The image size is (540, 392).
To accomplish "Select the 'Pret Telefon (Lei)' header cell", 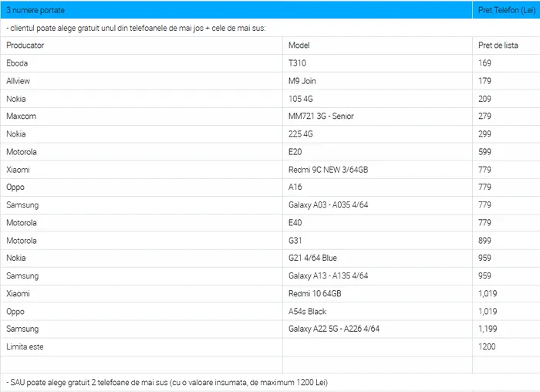I will [506, 10].
